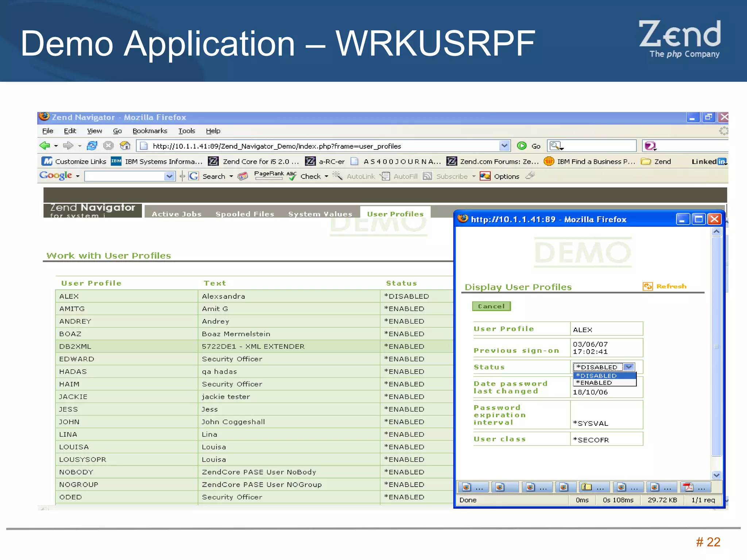The image size is (747, 560).
Task: Click the popup scrollbar down arrow
Action: pos(716,475)
